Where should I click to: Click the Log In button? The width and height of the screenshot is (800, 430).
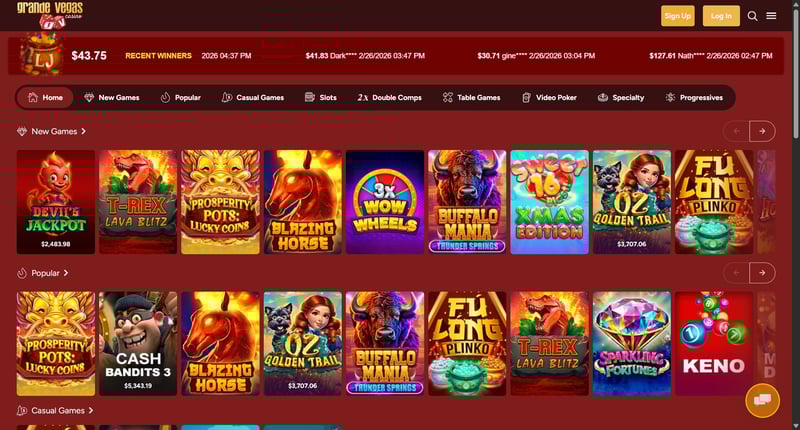[x=721, y=16]
